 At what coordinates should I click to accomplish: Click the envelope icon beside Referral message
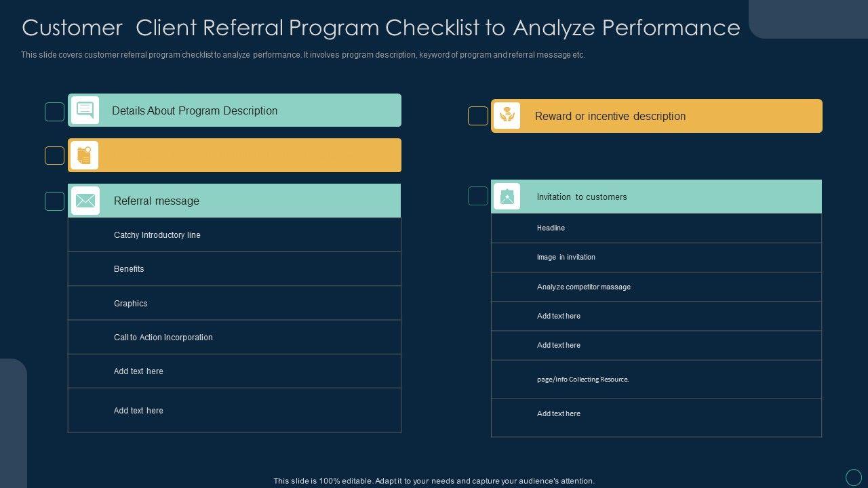click(85, 201)
